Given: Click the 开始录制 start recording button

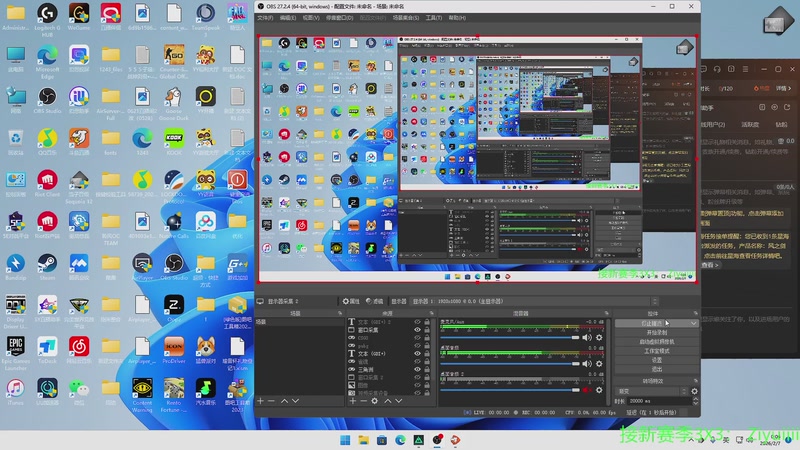Looking at the screenshot, I should coord(657,333).
